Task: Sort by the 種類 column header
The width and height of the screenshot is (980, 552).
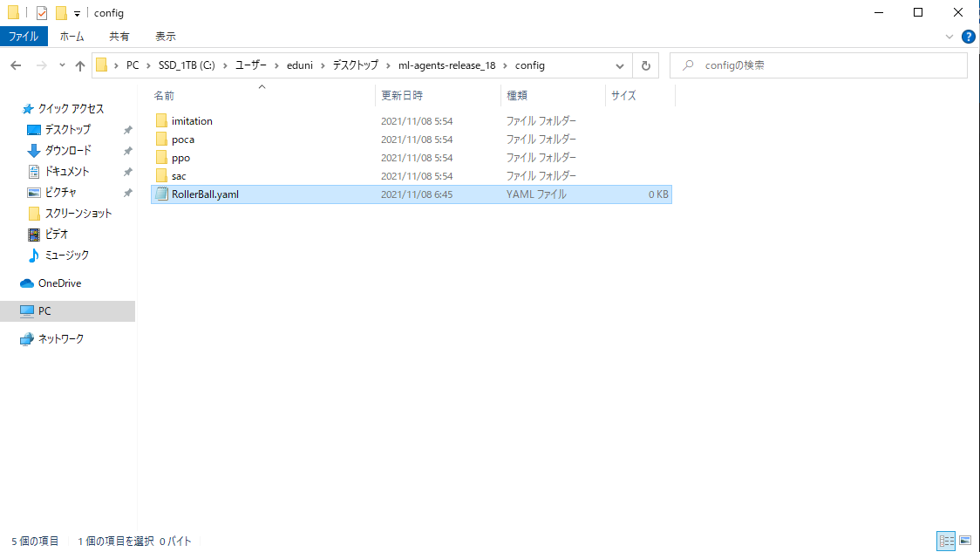Action: (517, 96)
